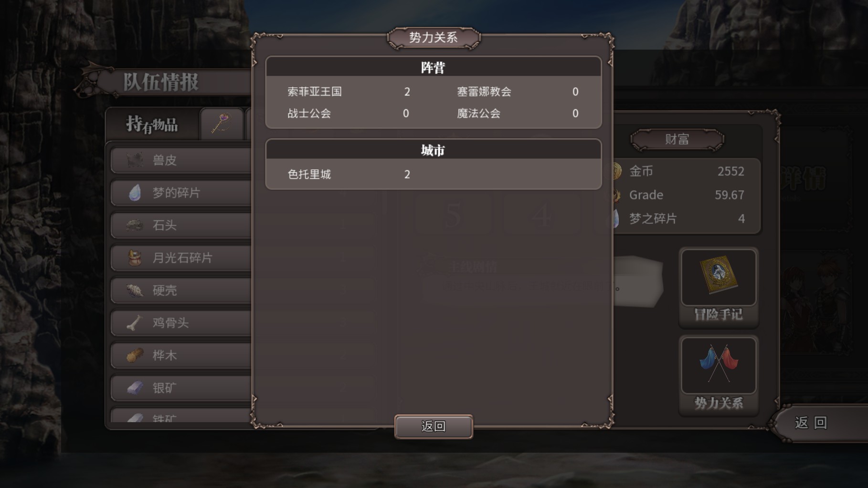Click the 硬壳 shell icon
868x488 pixels.
[135, 290]
